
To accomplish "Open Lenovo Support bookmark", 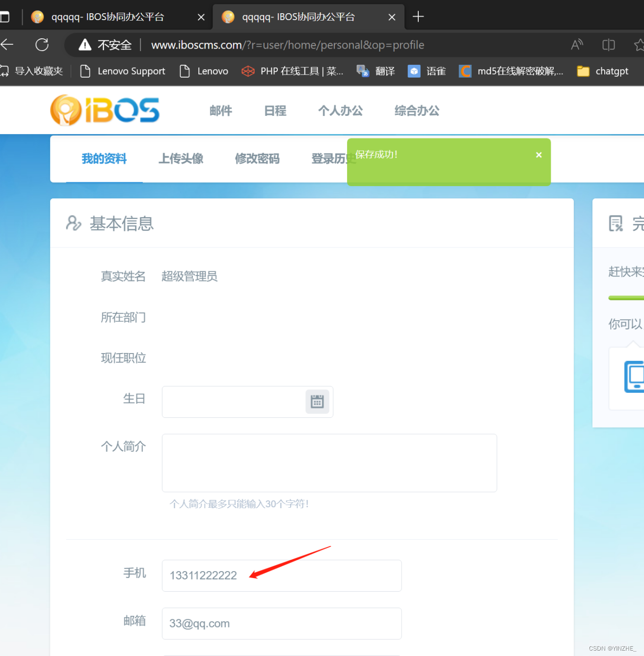I will pos(123,71).
